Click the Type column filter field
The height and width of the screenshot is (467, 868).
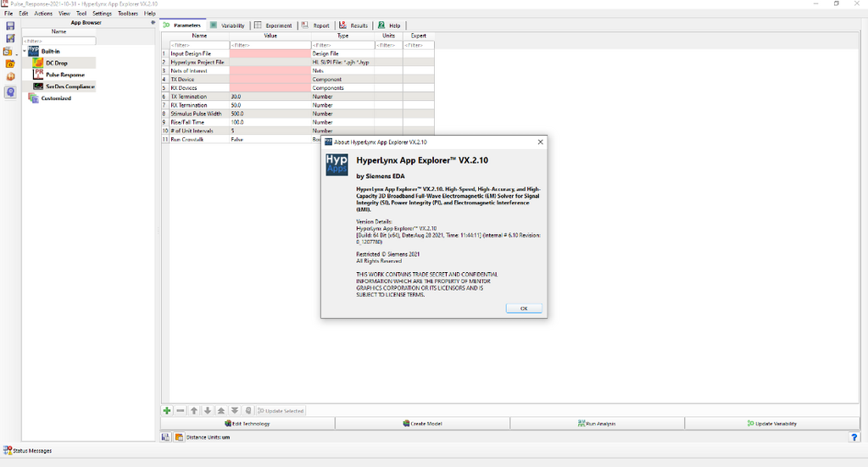(342, 46)
